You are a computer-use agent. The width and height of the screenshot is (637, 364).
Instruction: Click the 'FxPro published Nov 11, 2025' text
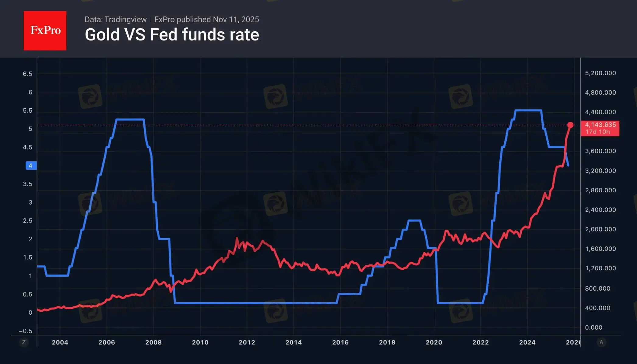tap(206, 19)
